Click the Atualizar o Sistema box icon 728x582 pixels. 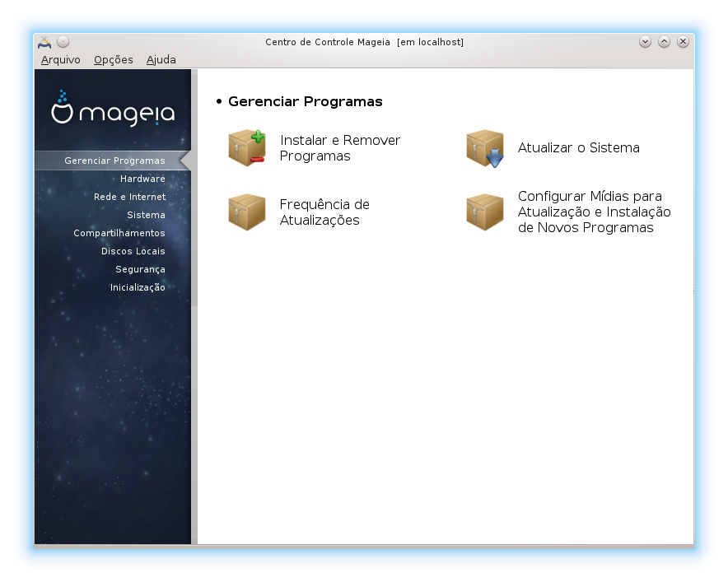click(x=485, y=148)
